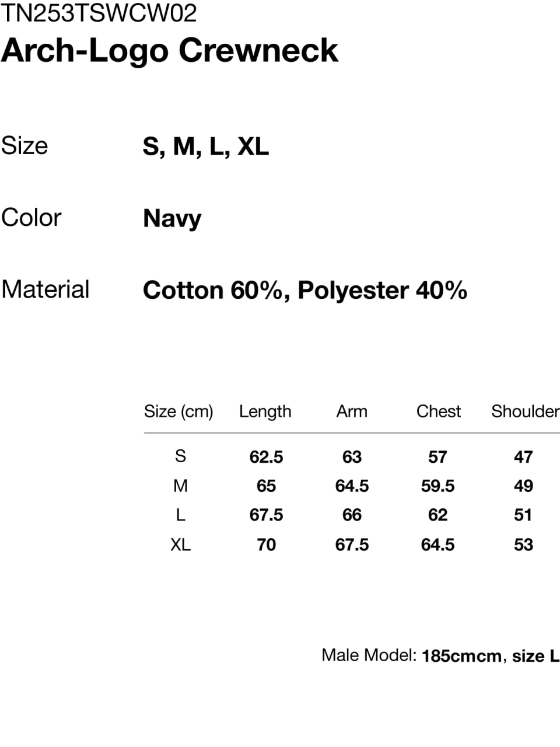Click chest value 59.5 for size M

coord(438,486)
